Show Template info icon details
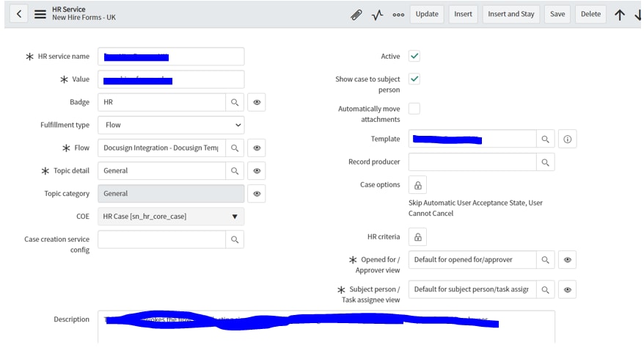The width and height of the screenshot is (644, 351). [x=567, y=140]
